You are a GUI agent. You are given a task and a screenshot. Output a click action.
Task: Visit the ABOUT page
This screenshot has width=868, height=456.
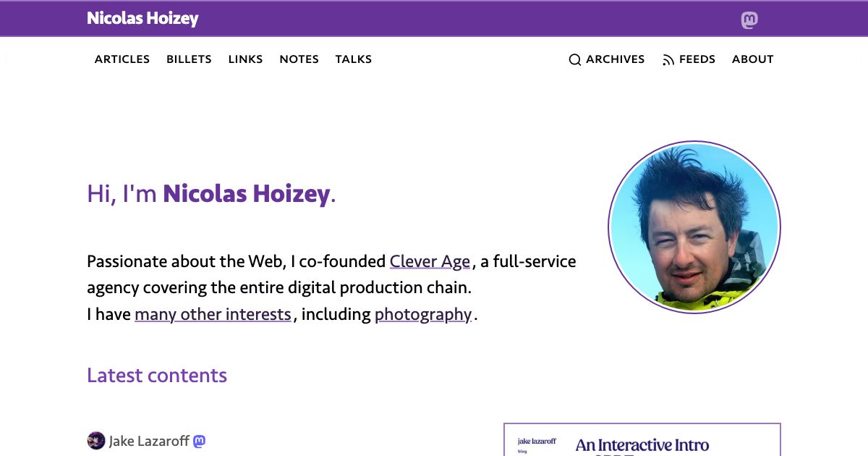[752, 59]
